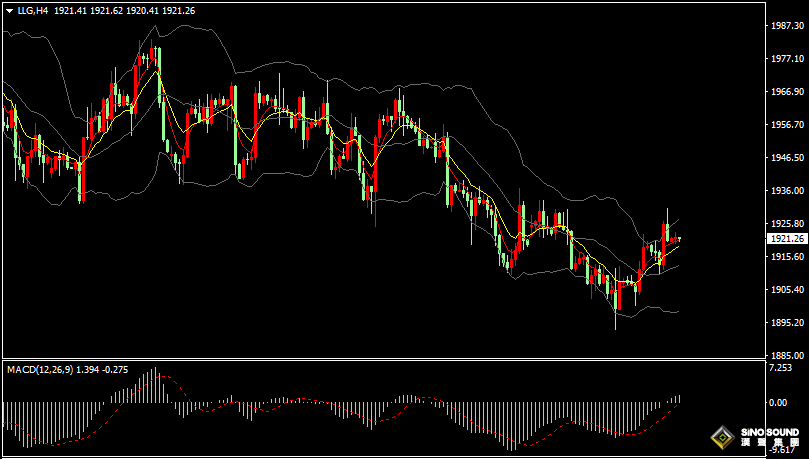Click the divider between chart and MACD panel
809x459 pixels.
coord(380,359)
